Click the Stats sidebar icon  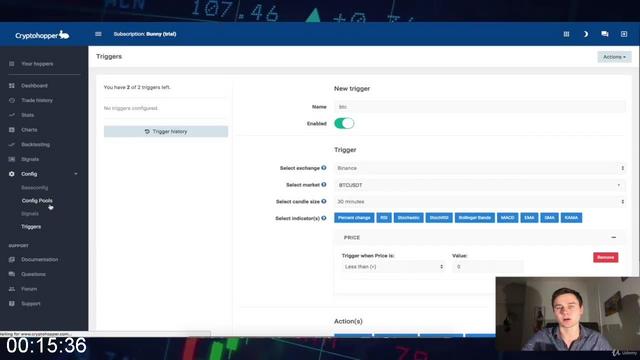[11, 115]
